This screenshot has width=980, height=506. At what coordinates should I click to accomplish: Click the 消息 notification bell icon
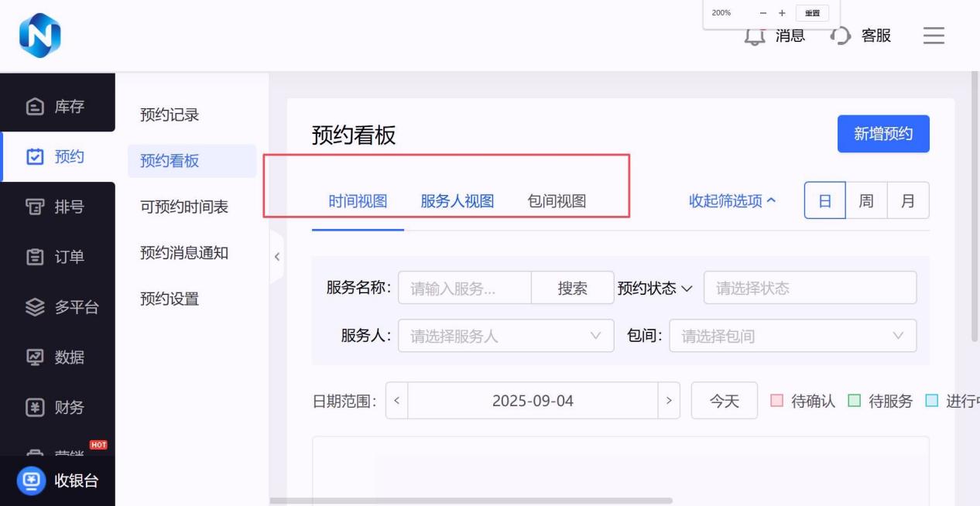[x=755, y=36]
